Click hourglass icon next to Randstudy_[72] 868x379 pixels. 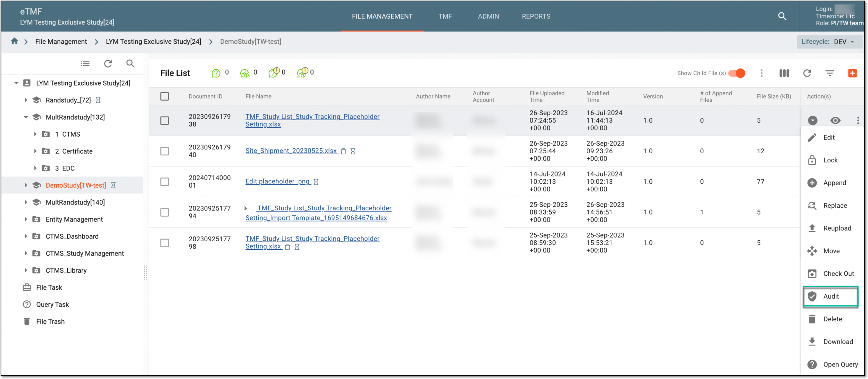98,100
